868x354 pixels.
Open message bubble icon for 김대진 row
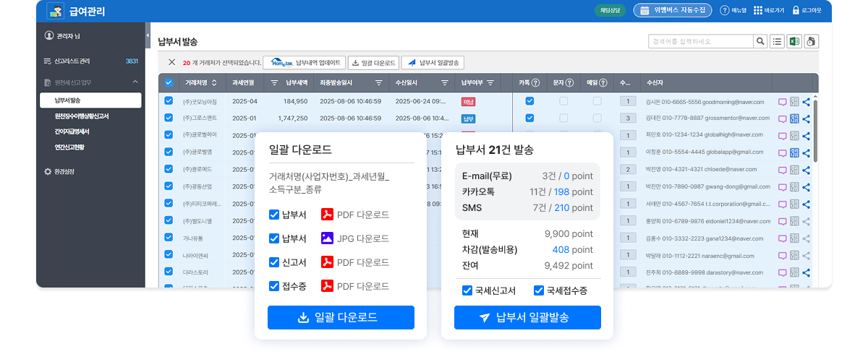click(782, 118)
